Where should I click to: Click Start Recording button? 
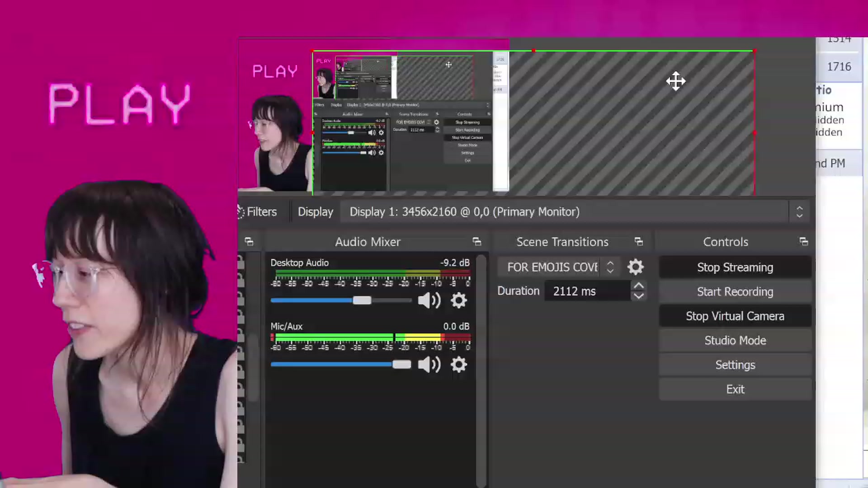tap(735, 292)
